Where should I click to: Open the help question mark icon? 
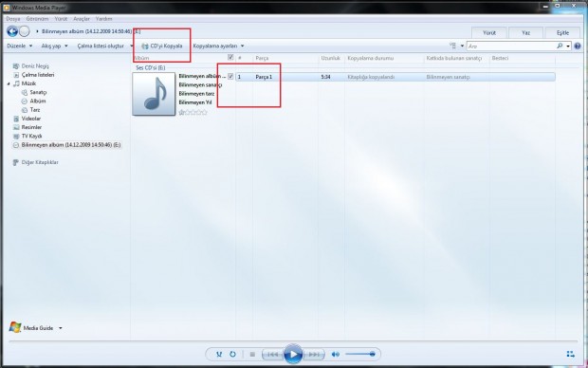[x=578, y=46]
